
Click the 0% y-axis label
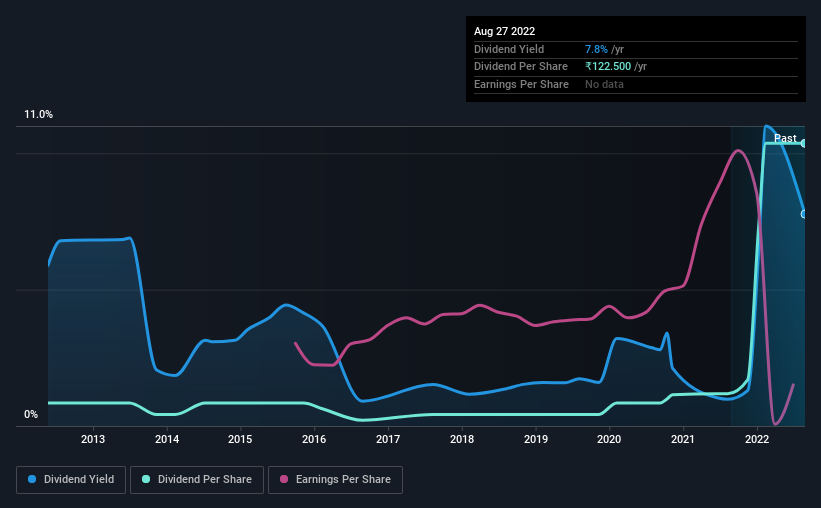click(x=31, y=415)
